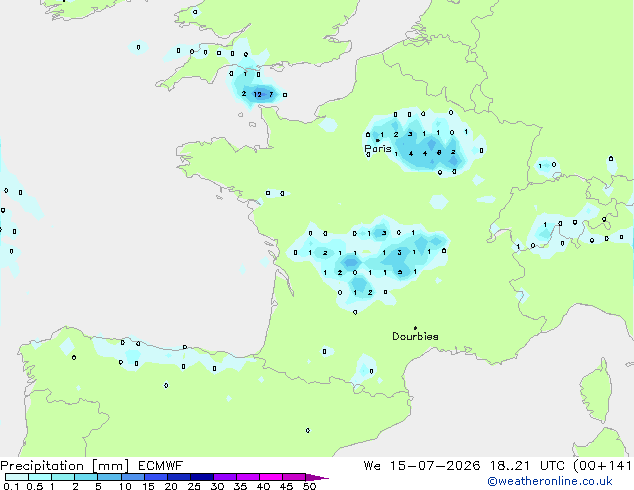The height and width of the screenshot is (490, 634).
Task: Select the 35–40 mm legend color swatch
Action: [247, 477]
